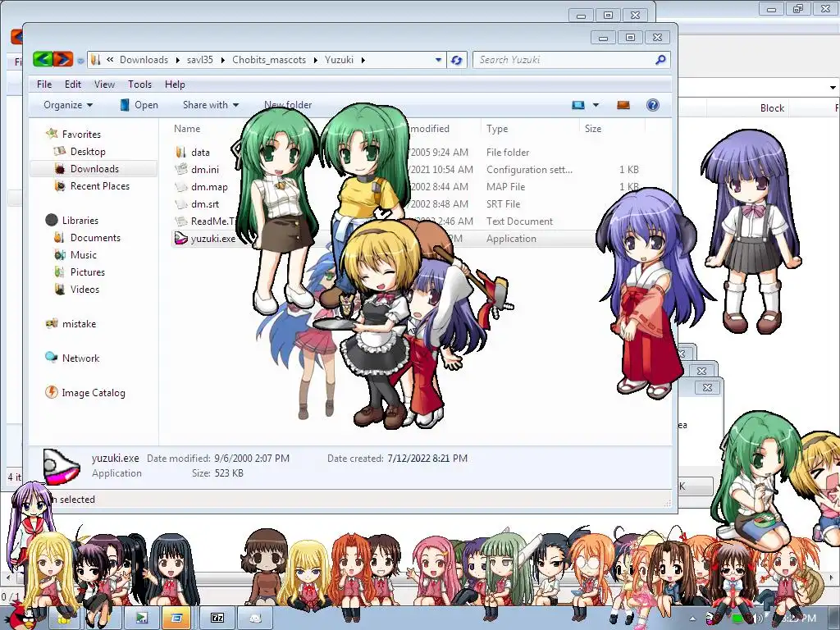The image size is (840, 630).
Task: Click the selected Explorer taskbar button
Action: tap(176, 618)
